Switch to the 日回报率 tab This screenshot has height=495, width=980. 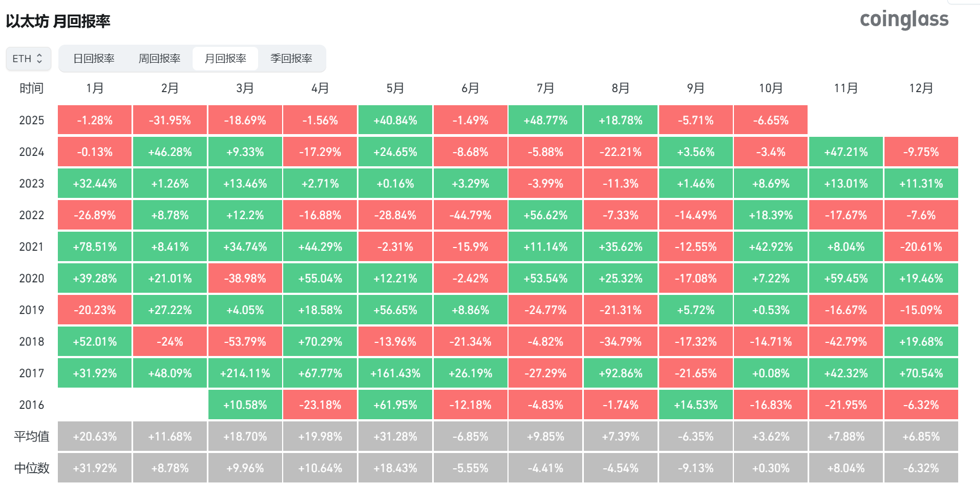(x=94, y=58)
